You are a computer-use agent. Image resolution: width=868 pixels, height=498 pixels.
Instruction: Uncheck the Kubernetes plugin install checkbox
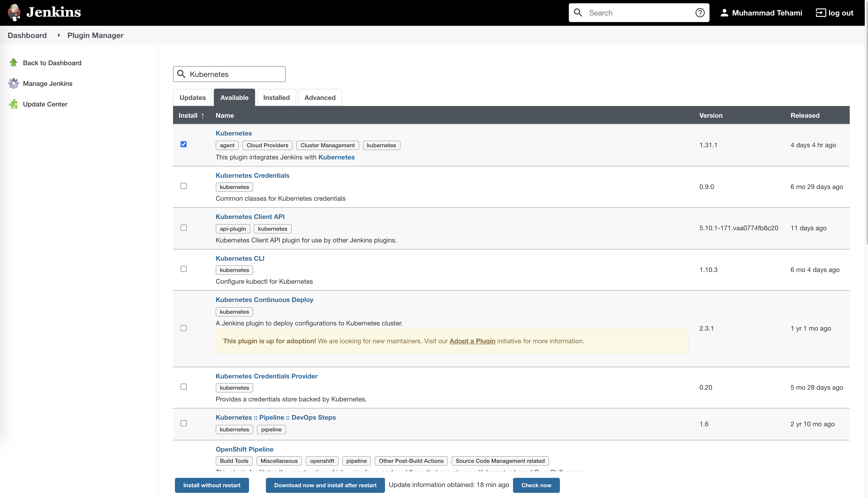tap(184, 144)
